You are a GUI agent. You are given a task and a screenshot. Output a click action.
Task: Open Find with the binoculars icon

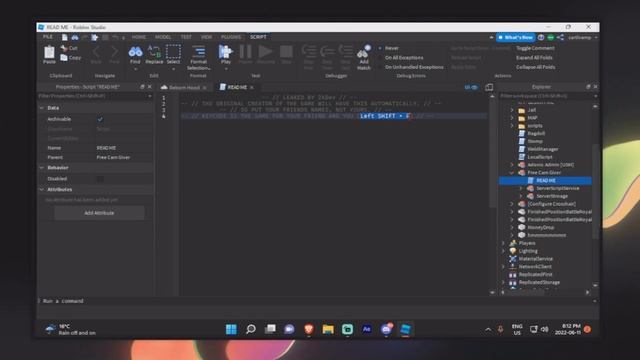[135, 52]
